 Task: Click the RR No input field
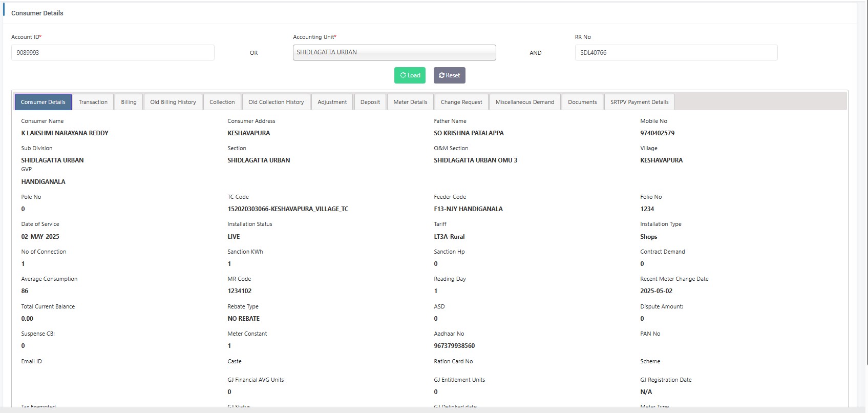coord(675,53)
